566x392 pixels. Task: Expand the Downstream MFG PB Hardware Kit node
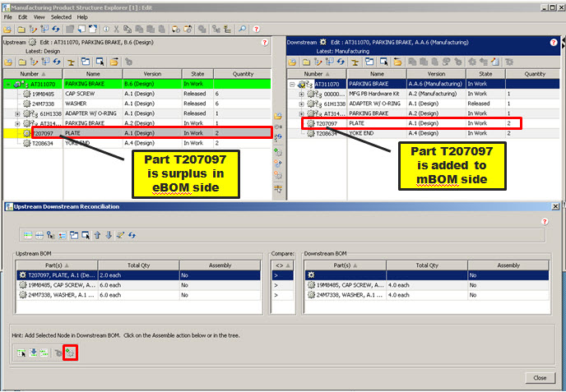(x=301, y=95)
